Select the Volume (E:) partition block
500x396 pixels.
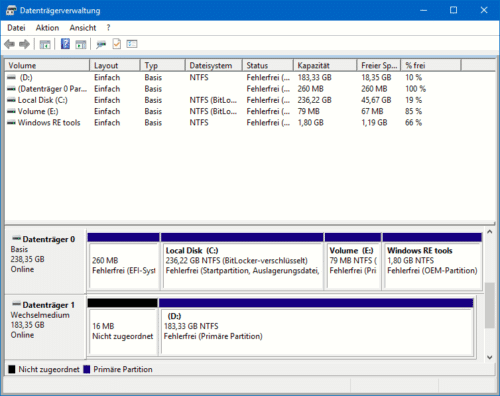pyautogui.click(x=353, y=261)
